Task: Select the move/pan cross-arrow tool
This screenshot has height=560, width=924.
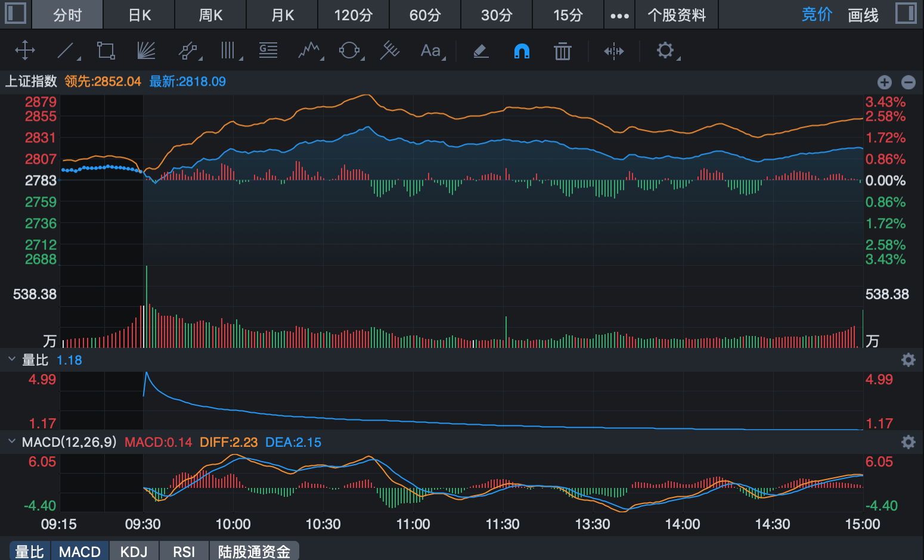Action: (25, 50)
